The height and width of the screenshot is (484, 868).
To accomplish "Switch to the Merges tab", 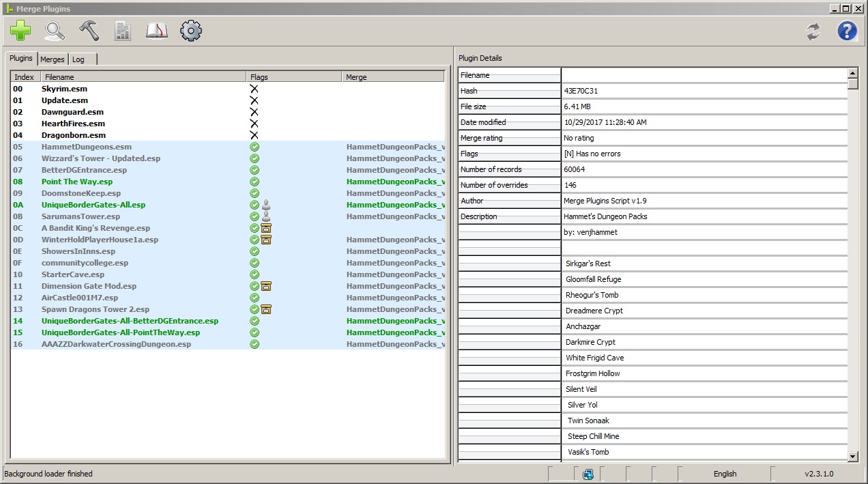I will 53,59.
